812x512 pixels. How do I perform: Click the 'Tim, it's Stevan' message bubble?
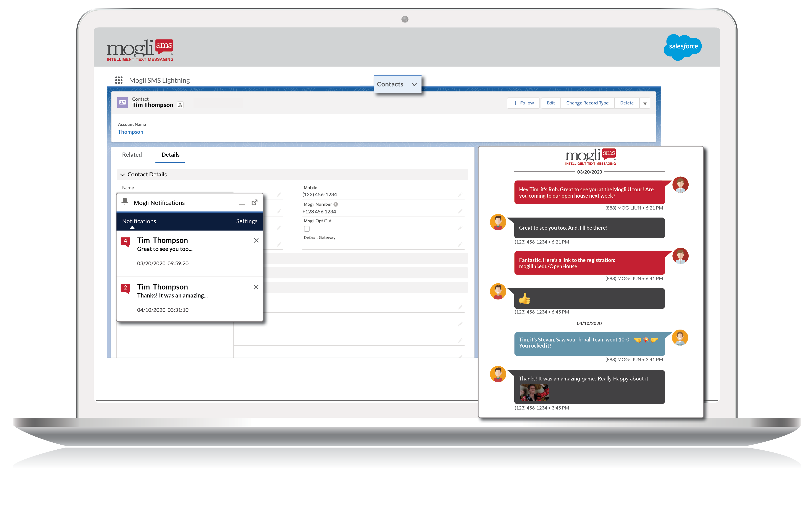pos(589,344)
